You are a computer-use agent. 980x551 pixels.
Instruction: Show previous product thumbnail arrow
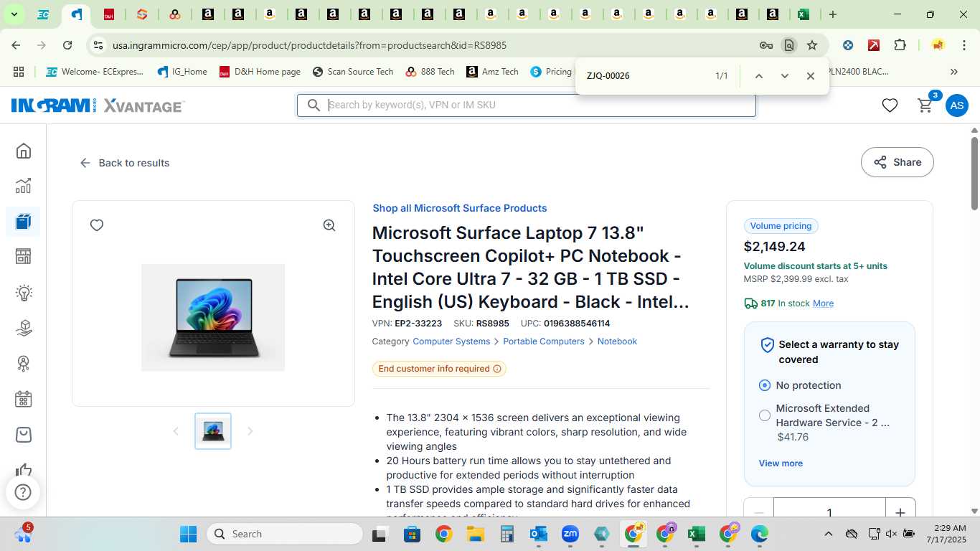(x=176, y=431)
